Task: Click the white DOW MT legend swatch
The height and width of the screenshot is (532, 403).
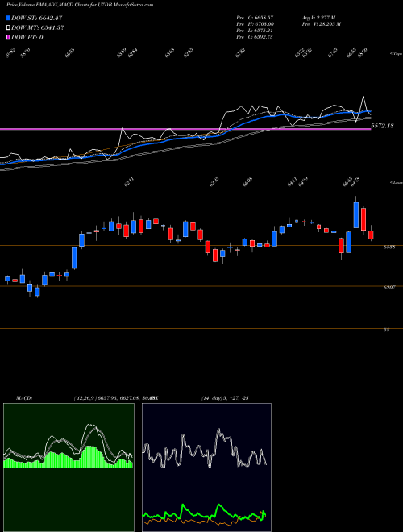Action: [9, 27]
